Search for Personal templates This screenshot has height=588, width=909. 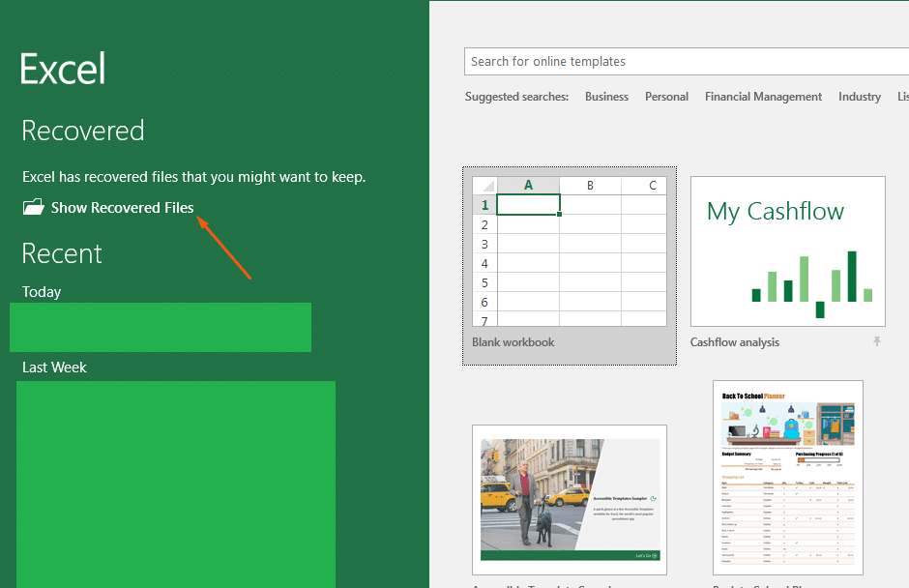pos(666,96)
